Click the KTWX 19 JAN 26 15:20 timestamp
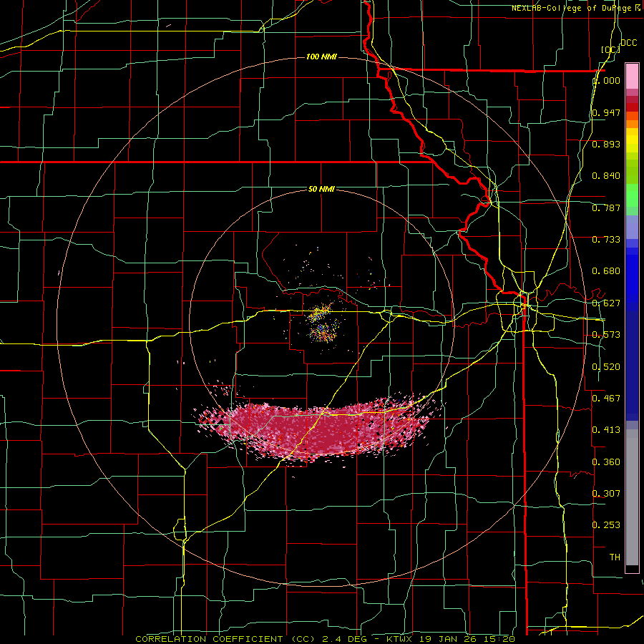This screenshot has height=644, width=644. click(451, 639)
